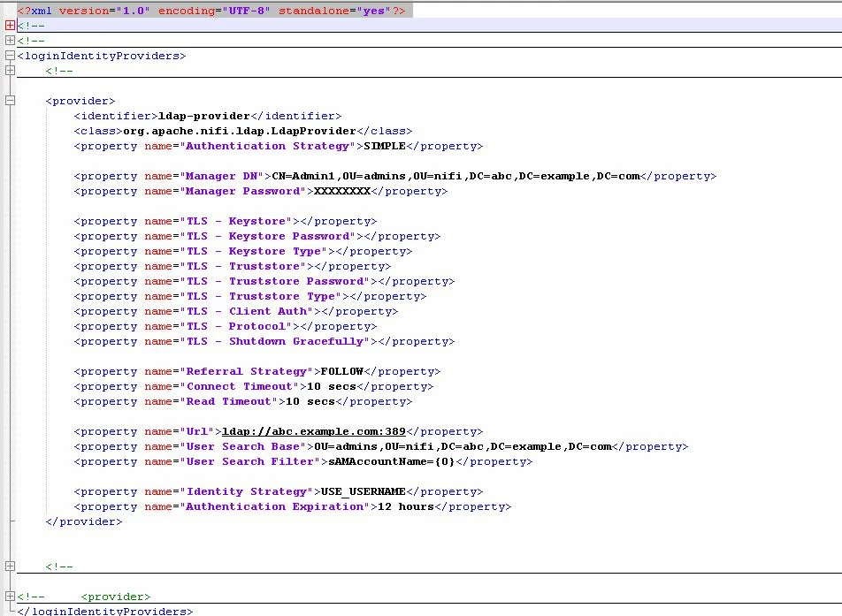842x616 pixels.
Task: Click the Read Timeout 10 secs value
Action: point(310,401)
